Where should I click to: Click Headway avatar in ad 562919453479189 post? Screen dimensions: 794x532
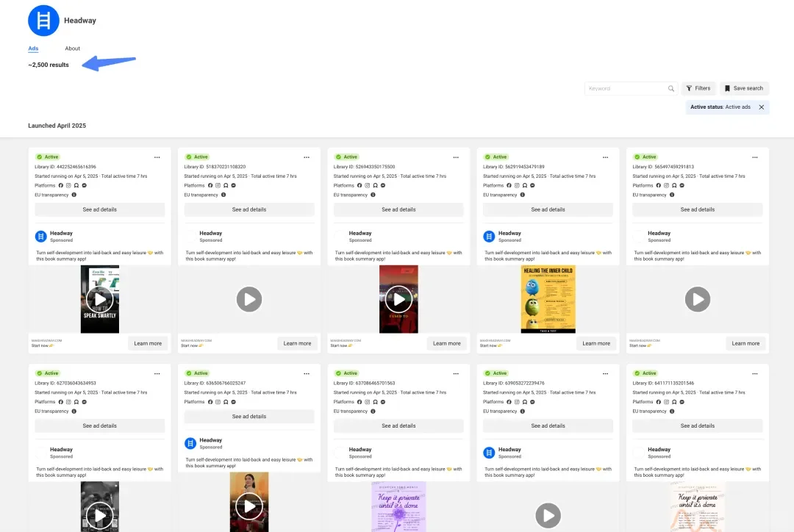(489, 237)
